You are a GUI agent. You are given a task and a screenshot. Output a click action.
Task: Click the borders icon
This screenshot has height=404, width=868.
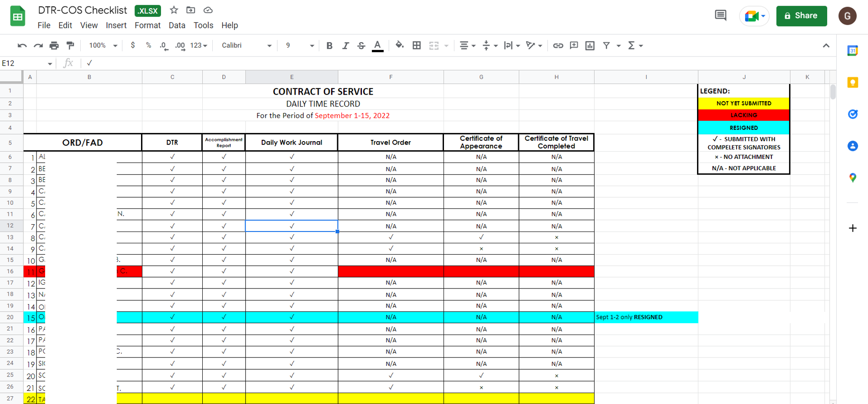417,45
